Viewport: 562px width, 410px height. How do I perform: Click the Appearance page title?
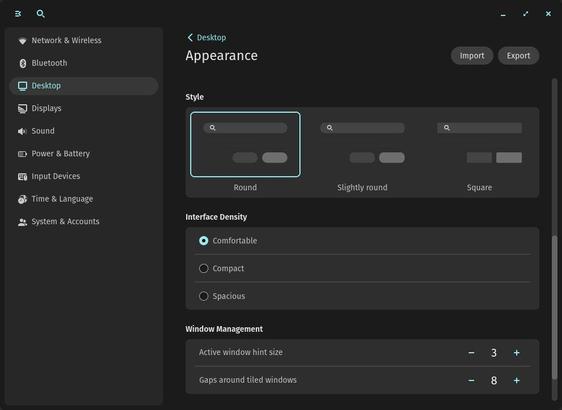point(222,56)
